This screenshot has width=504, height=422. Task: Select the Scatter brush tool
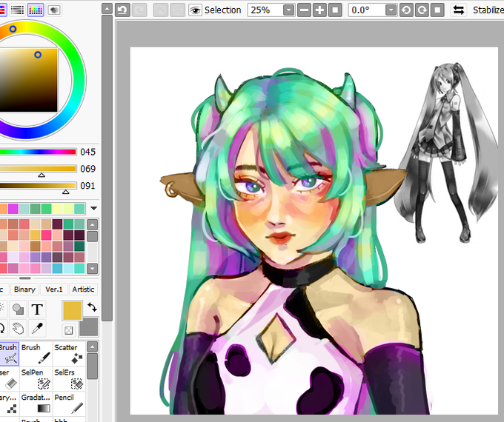click(69, 354)
